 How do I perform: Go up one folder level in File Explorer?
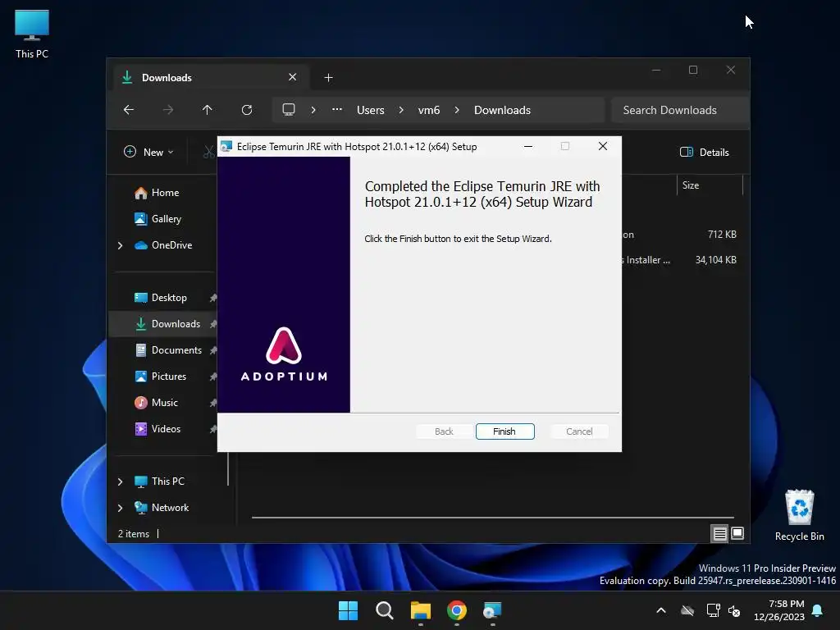click(208, 110)
